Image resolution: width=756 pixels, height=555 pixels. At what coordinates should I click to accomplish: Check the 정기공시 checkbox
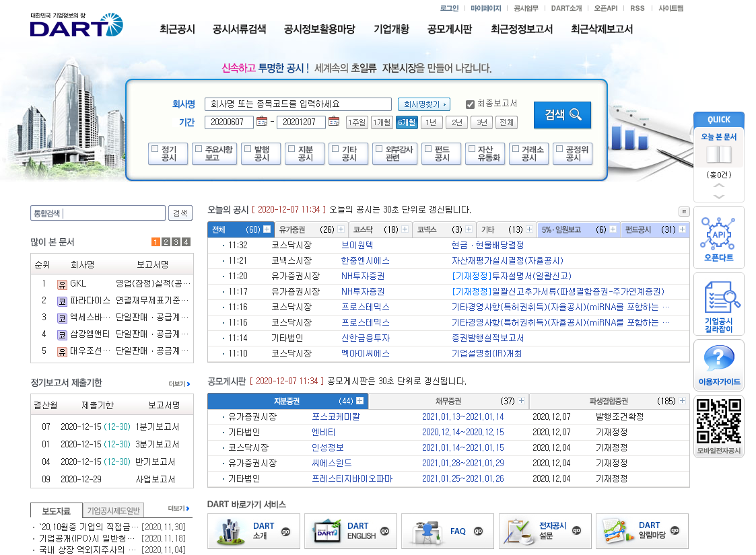(155, 149)
